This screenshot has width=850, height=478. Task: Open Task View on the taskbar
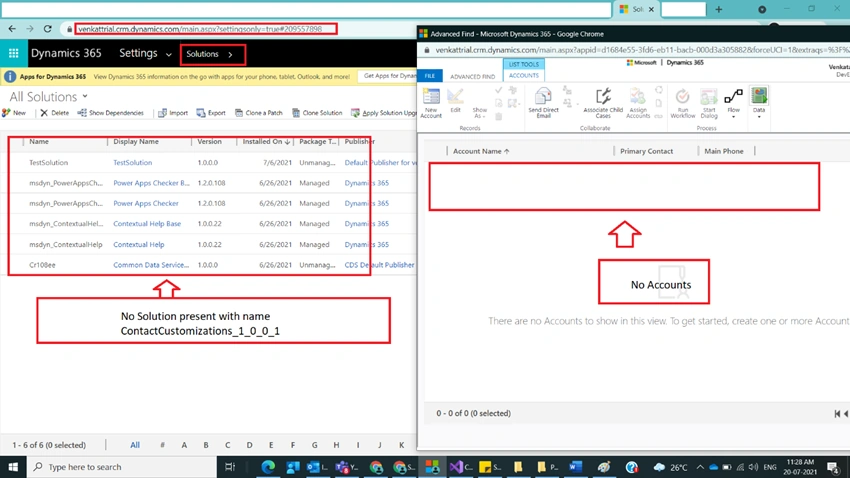[230, 467]
